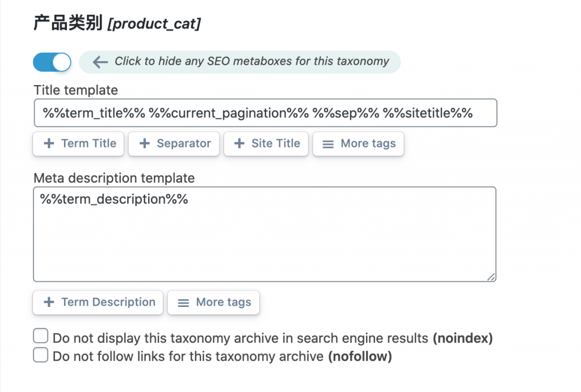The image size is (581, 392).
Task: Click the "Click to hide any SEO metaboxes" hint text
Action: (252, 62)
